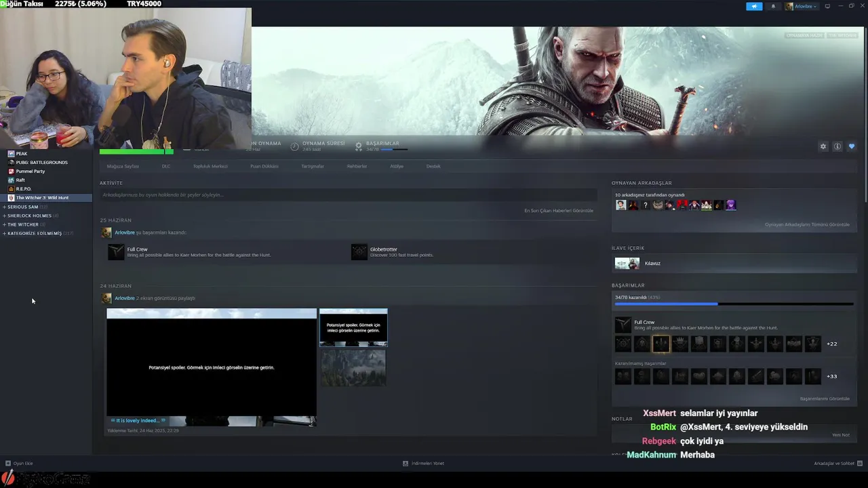Expand the SHERLOCK HOLMES collection
Image resolution: width=868 pixels, height=488 pixels.
pos(29,216)
